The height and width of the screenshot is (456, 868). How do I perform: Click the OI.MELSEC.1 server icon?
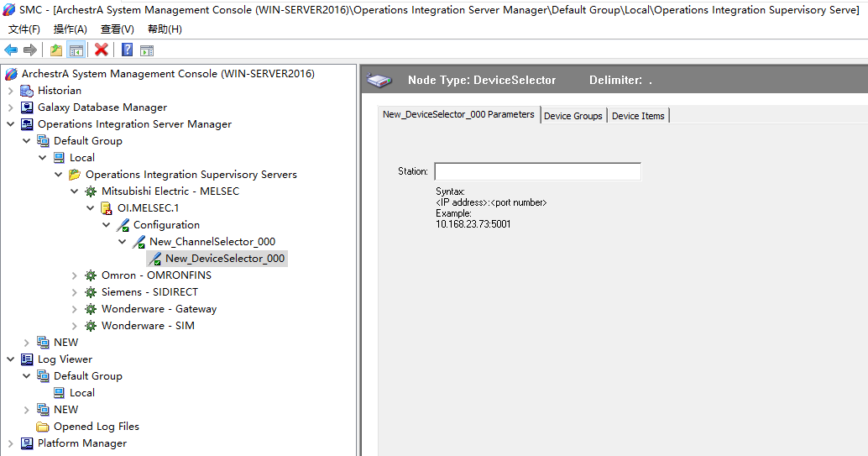coord(107,208)
